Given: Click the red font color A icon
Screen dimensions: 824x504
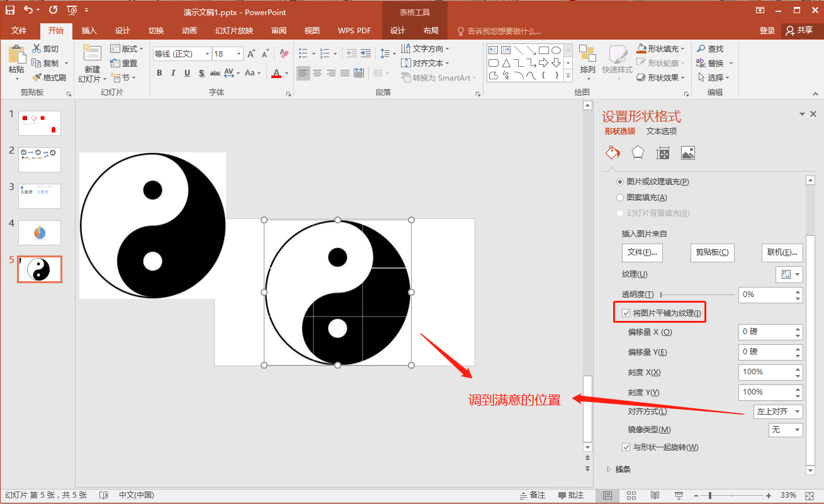Looking at the screenshot, I should pyautogui.click(x=276, y=73).
